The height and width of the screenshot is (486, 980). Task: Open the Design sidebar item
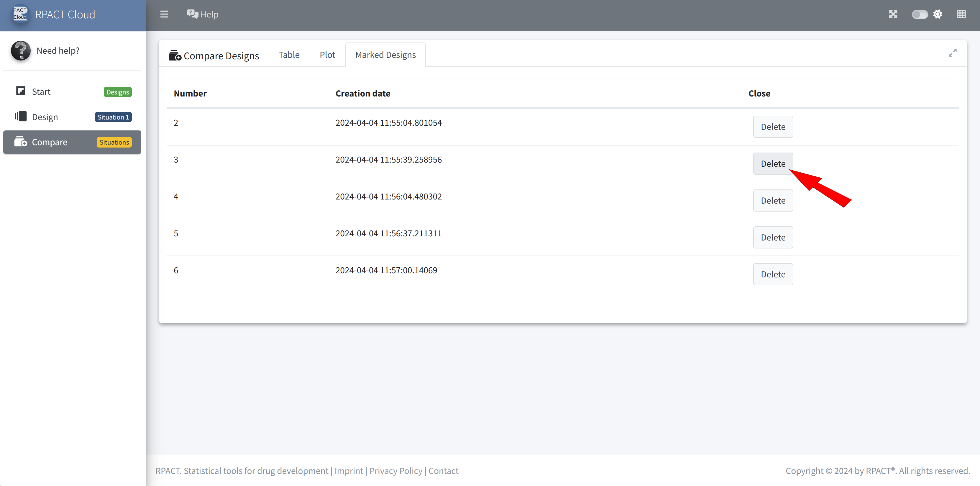tap(45, 117)
